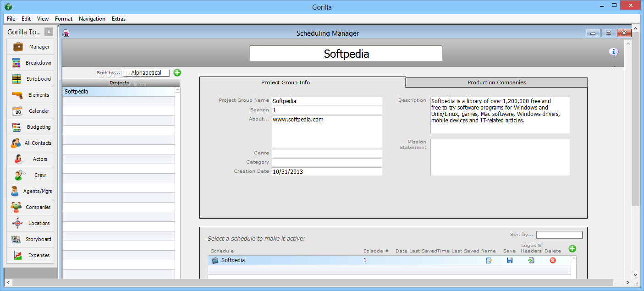Open the Locations section
The height and width of the screenshot is (291, 644).
(30, 223)
